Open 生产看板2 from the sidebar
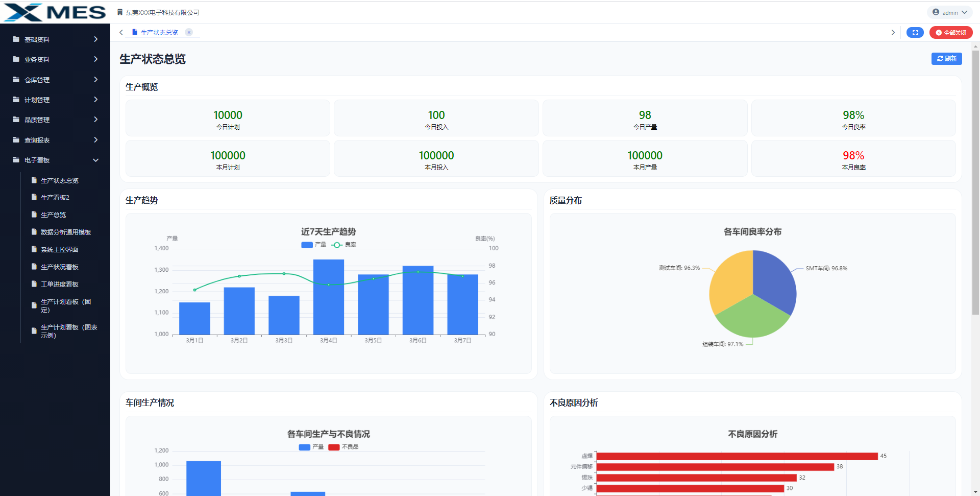980x496 pixels. tap(55, 198)
